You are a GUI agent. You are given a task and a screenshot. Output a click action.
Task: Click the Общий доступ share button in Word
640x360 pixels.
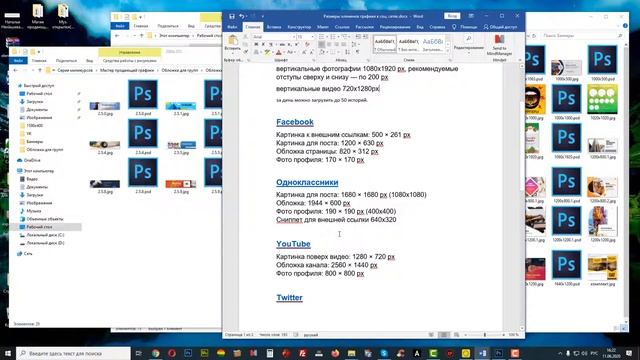(x=500, y=27)
